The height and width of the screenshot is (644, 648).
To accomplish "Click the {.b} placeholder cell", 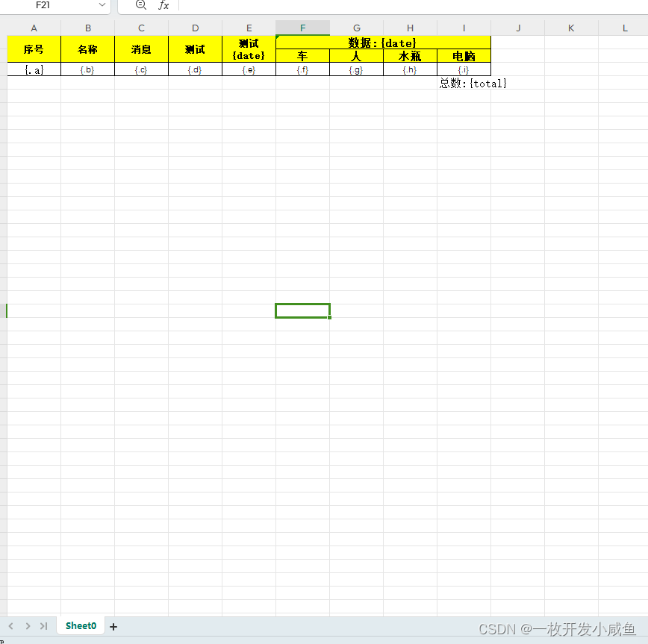I will (x=87, y=69).
